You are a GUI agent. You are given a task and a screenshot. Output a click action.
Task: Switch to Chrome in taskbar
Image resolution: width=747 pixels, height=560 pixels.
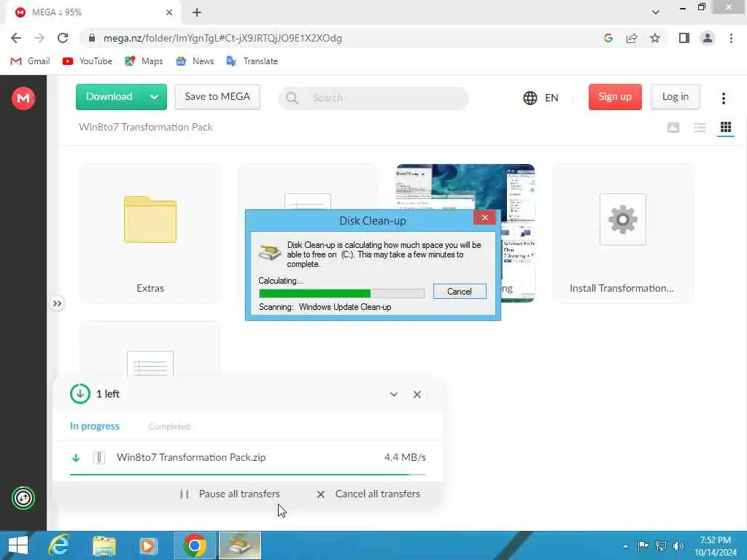194,545
